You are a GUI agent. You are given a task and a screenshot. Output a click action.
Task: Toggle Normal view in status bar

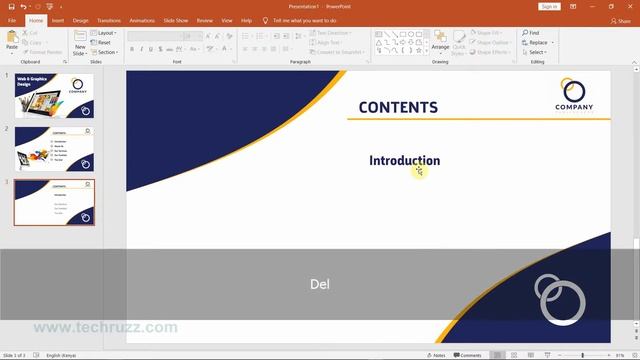pyautogui.click(x=497, y=355)
